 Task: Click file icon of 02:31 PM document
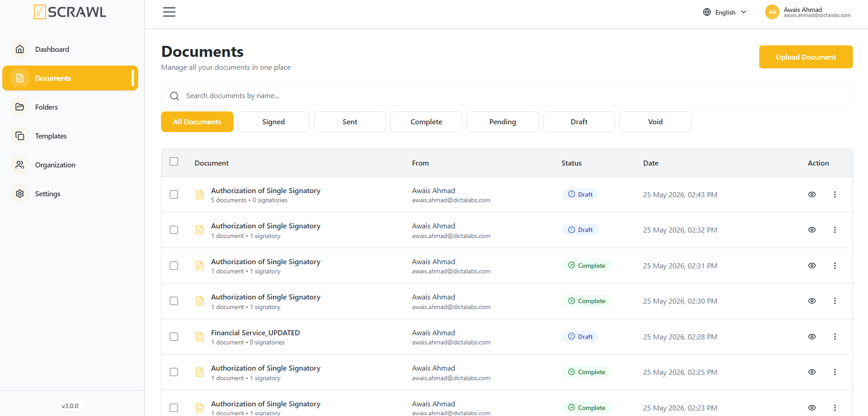pos(200,266)
